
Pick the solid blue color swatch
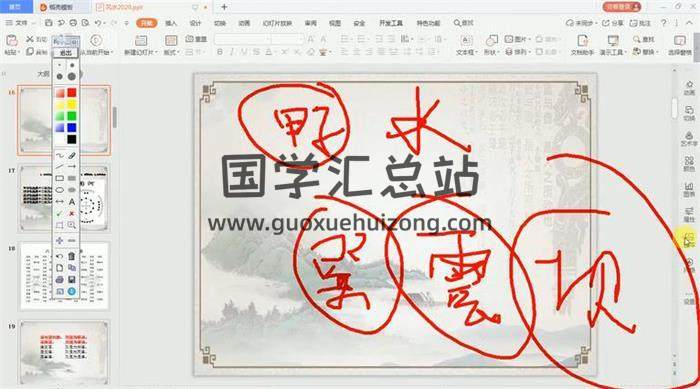[72, 128]
